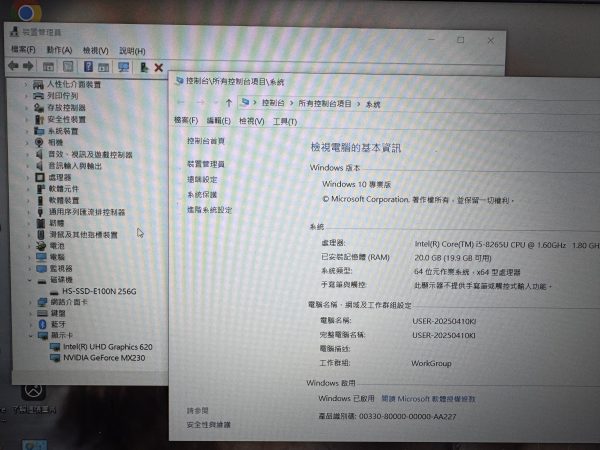Open the 安全性與維護 link
Viewport: 600px width, 450px height.
(x=209, y=425)
